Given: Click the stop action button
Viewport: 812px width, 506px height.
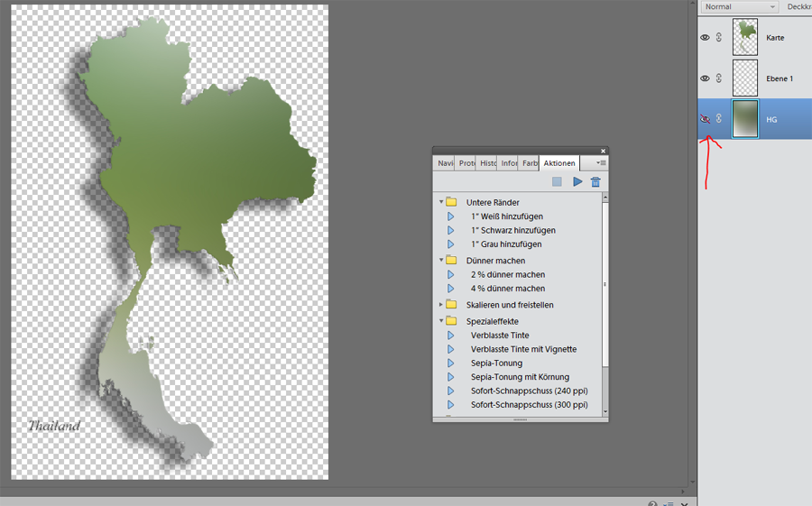Looking at the screenshot, I should point(557,182).
